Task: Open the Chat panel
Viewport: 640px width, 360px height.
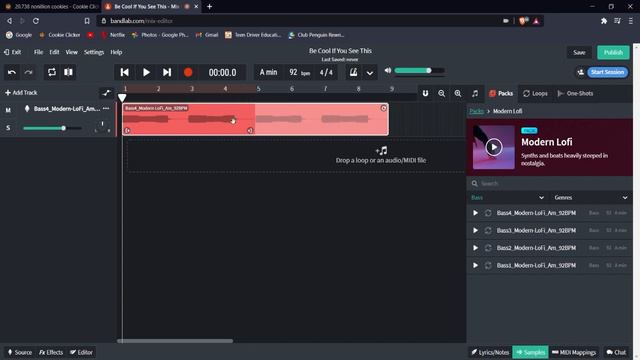Action: click(x=616, y=352)
